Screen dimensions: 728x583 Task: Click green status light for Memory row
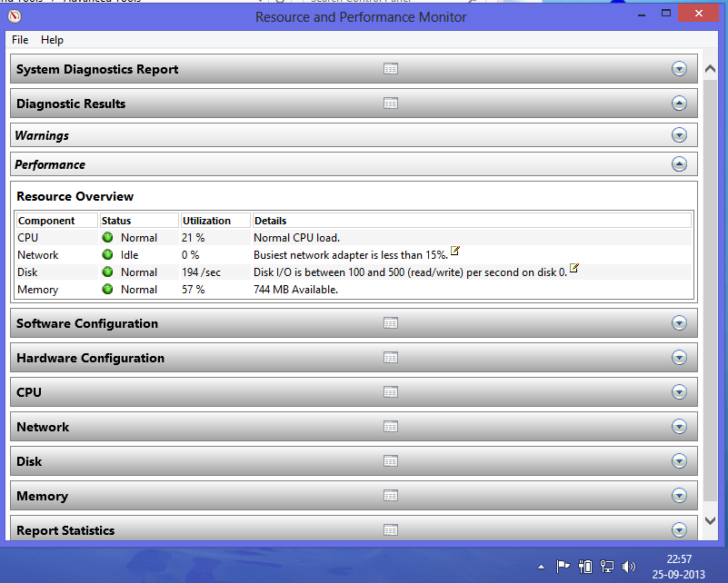pyautogui.click(x=107, y=289)
